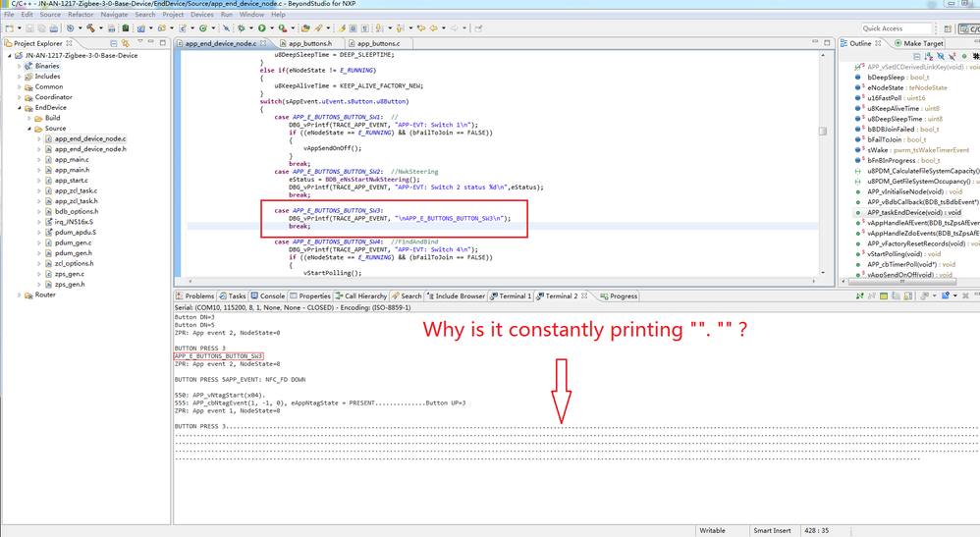
Task: Click the green Run toolbar icon
Action: pos(262,28)
